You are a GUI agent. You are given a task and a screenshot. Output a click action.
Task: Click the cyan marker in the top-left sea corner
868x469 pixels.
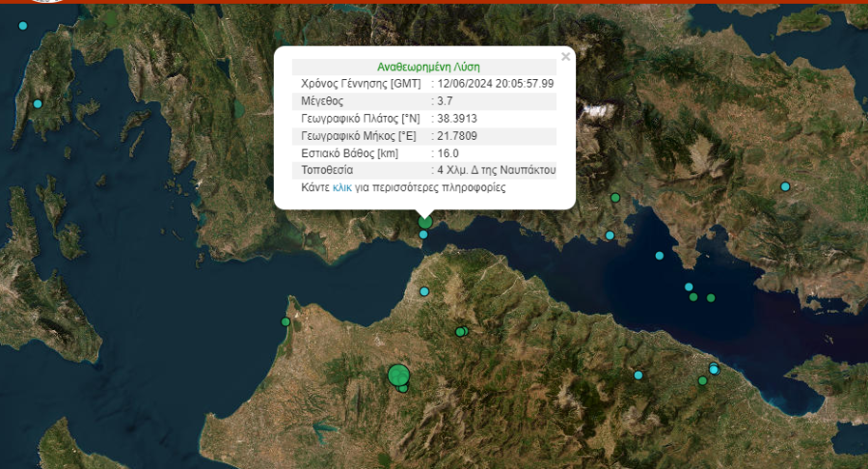23,26
